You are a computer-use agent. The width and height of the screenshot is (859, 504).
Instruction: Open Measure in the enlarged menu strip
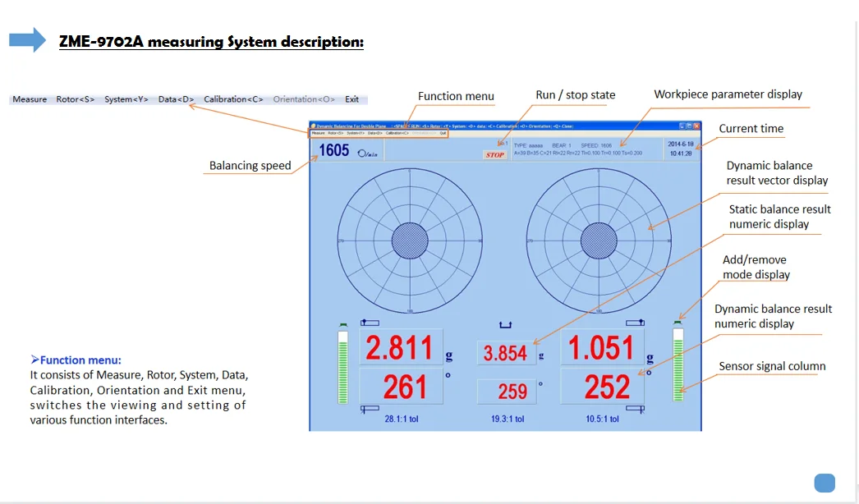pos(30,99)
